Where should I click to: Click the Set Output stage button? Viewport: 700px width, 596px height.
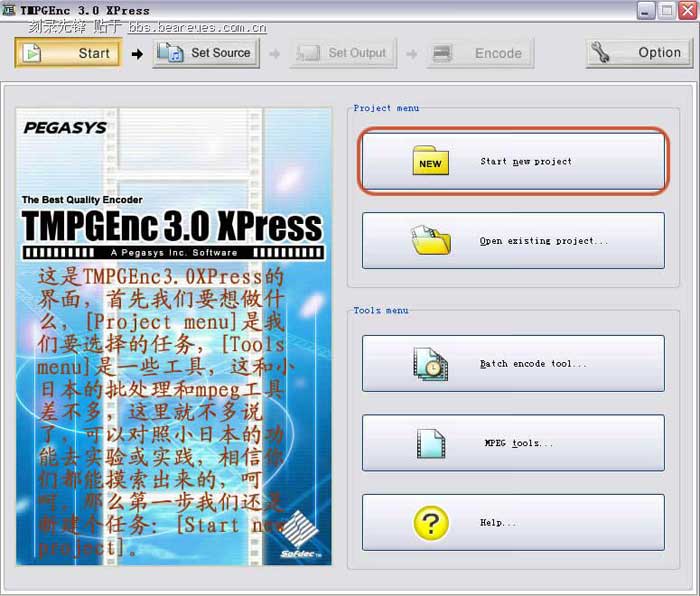pyautogui.click(x=343, y=53)
